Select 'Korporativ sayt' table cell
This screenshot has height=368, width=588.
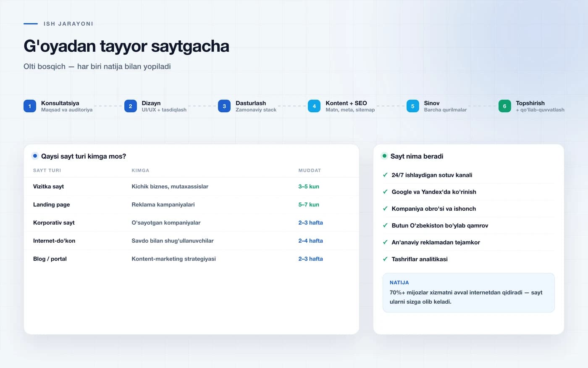[54, 222]
